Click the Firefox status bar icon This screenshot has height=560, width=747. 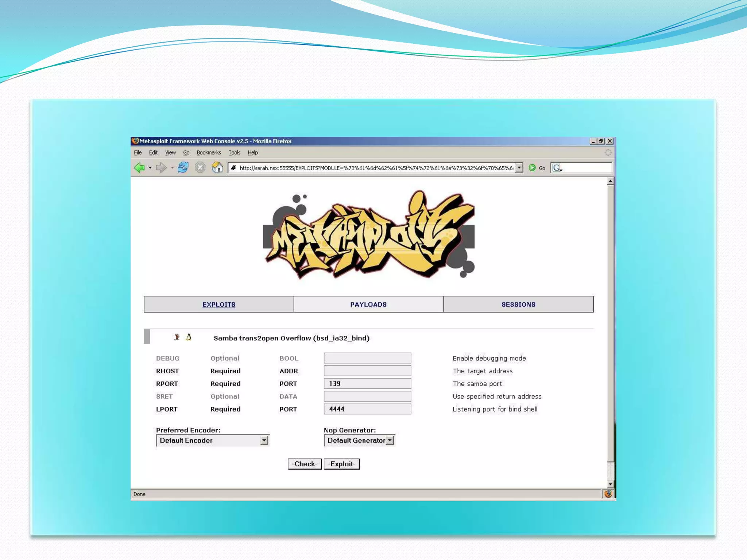(608, 494)
